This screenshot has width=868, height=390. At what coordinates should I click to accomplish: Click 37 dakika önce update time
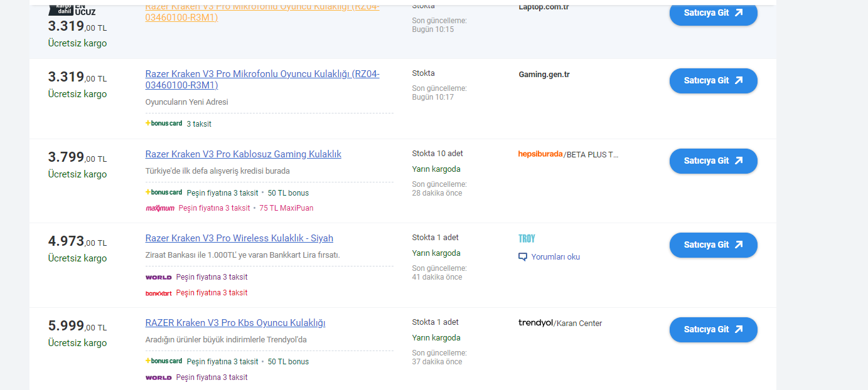coord(437,362)
